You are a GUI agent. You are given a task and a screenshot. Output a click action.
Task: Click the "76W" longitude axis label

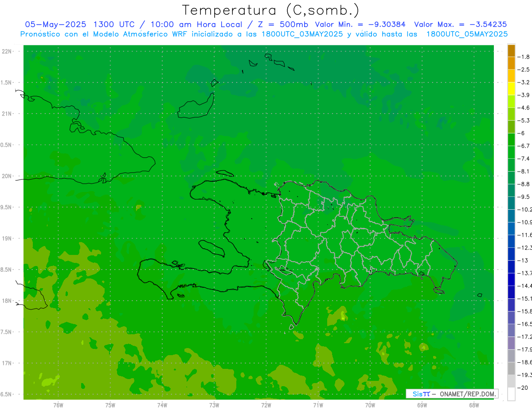coord(58,405)
